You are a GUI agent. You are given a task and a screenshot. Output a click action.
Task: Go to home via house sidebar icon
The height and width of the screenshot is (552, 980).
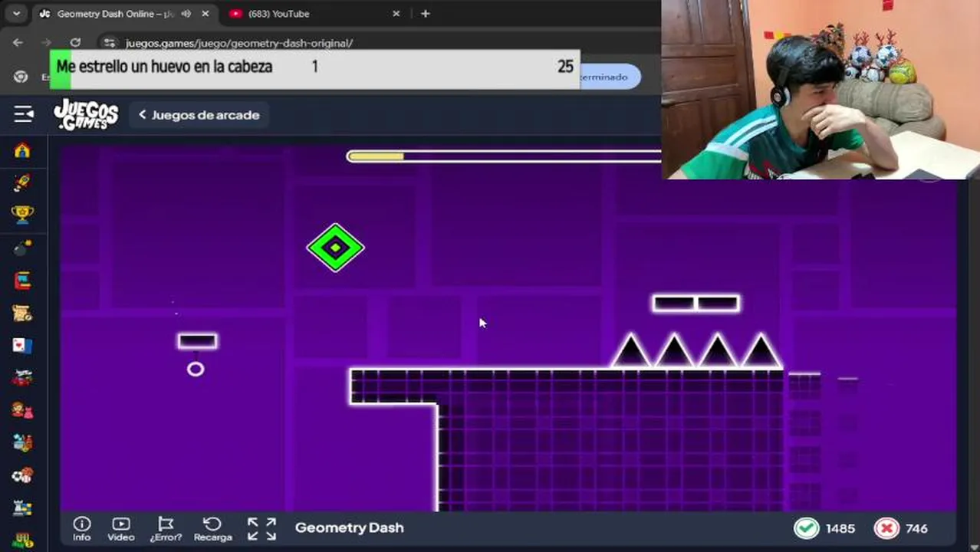(x=22, y=150)
